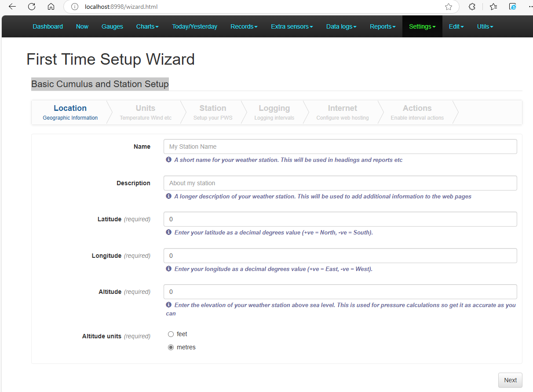Select metres altitude units

click(171, 348)
